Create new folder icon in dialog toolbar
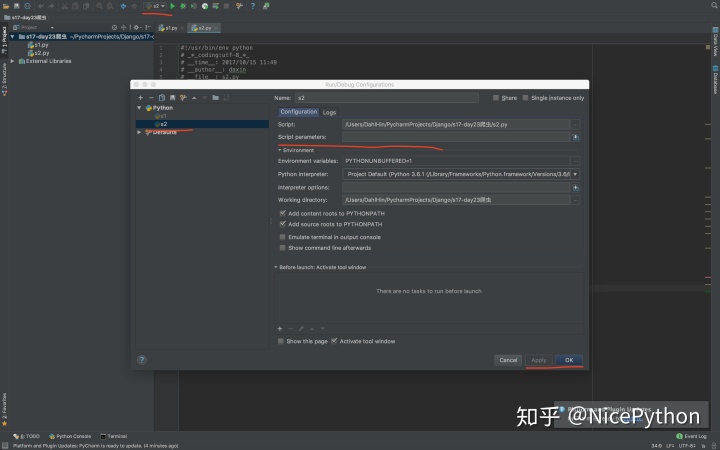The height and width of the screenshot is (450, 720). (215, 97)
